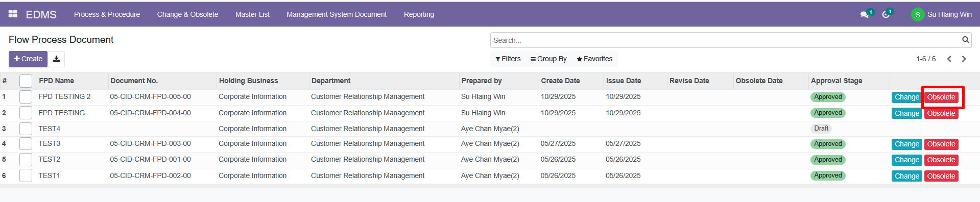Image resolution: width=980 pixels, height=202 pixels.
Task: Check the box for TEST4 row
Action: pyautogui.click(x=26, y=129)
